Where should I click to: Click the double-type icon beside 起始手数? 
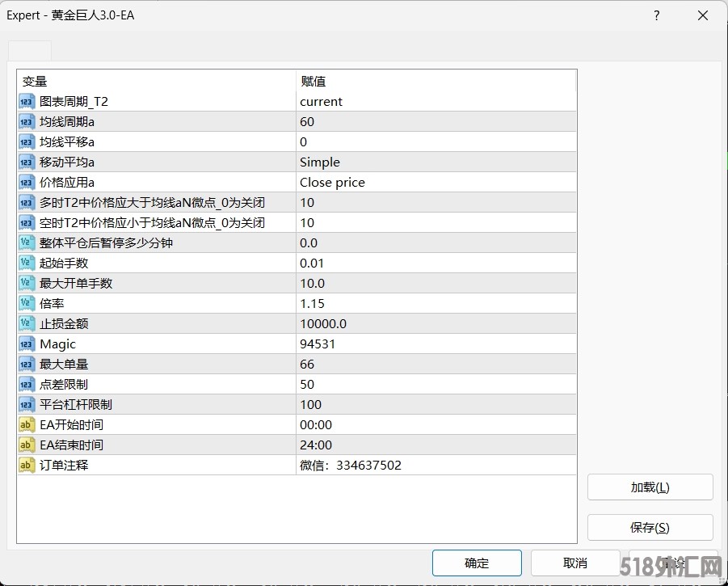point(27,263)
